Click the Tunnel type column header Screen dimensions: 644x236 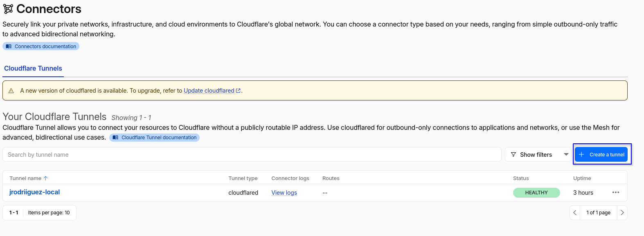tap(243, 178)
